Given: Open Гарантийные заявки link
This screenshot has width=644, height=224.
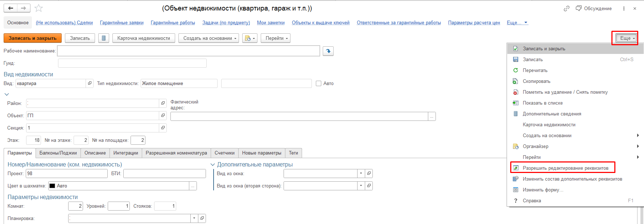Looking at the screenshot, I should tap(122, 22).
